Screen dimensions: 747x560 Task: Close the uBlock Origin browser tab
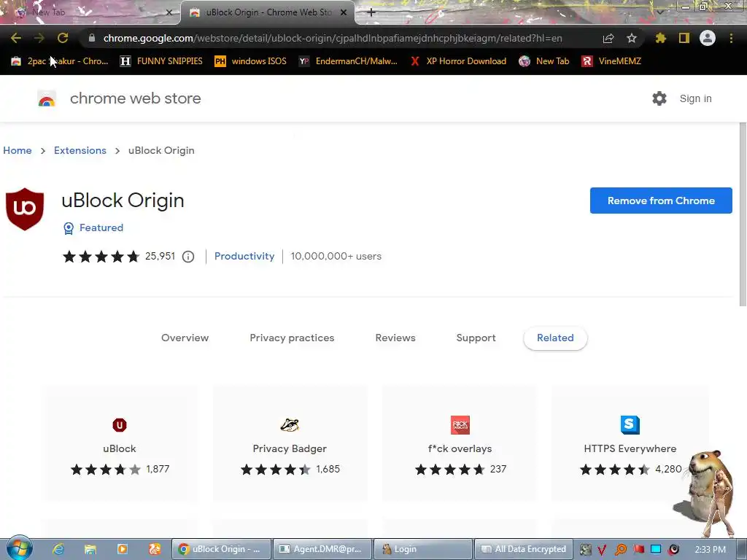[x=344, y=12]
